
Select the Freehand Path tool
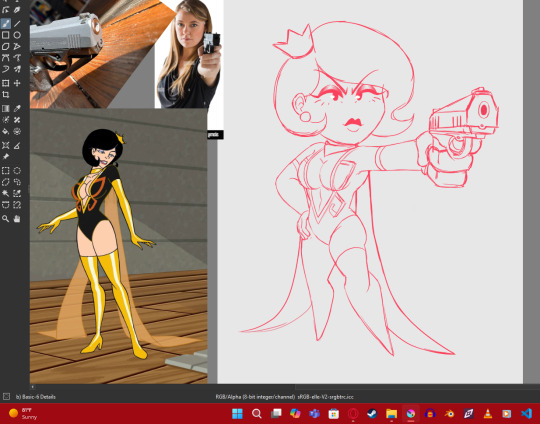pyautogui.click(x=17, y=58)
